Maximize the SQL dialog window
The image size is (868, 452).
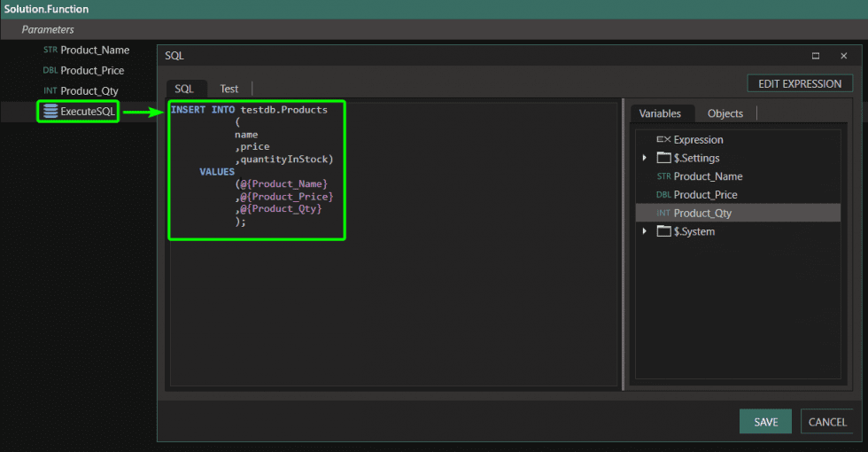click(815, 56)
